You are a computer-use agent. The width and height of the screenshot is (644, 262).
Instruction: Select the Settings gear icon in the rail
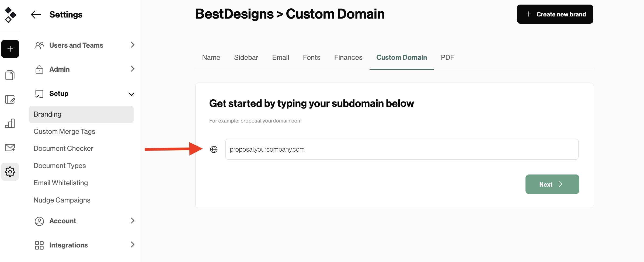point(10,172)
